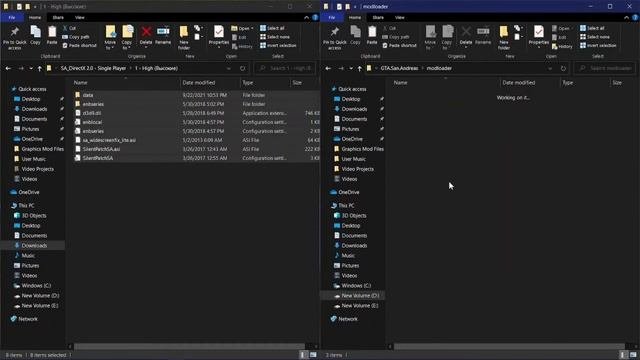
Task: Open File menu in modloader window
Action: [332, 18]
